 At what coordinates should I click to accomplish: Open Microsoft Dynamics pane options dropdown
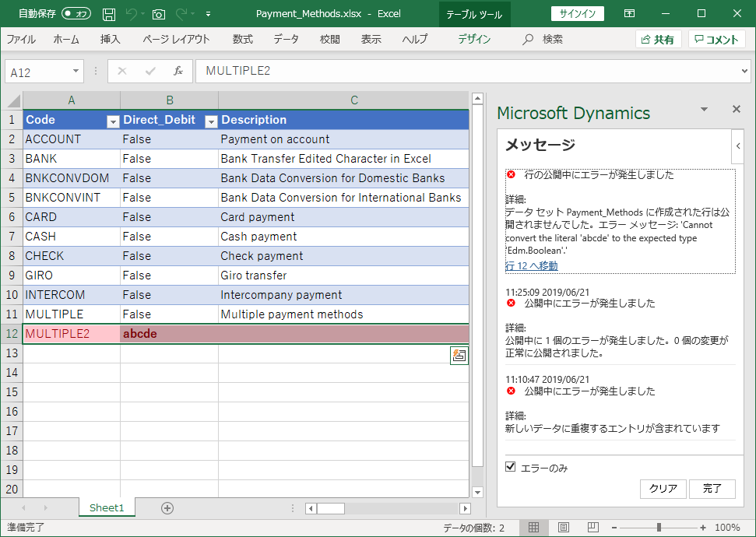tap(704, 110)
